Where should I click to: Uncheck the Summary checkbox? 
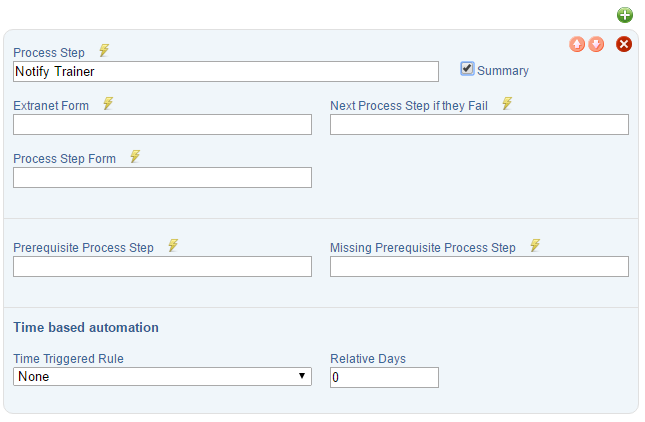(x=467, y=69)
